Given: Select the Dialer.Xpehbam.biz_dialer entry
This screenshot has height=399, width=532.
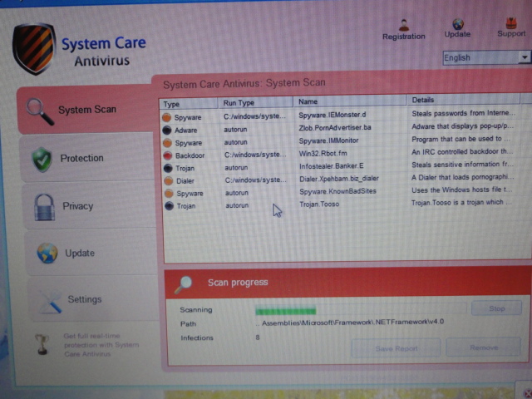Looking at the screenshot, I should (x=339, y=179).
